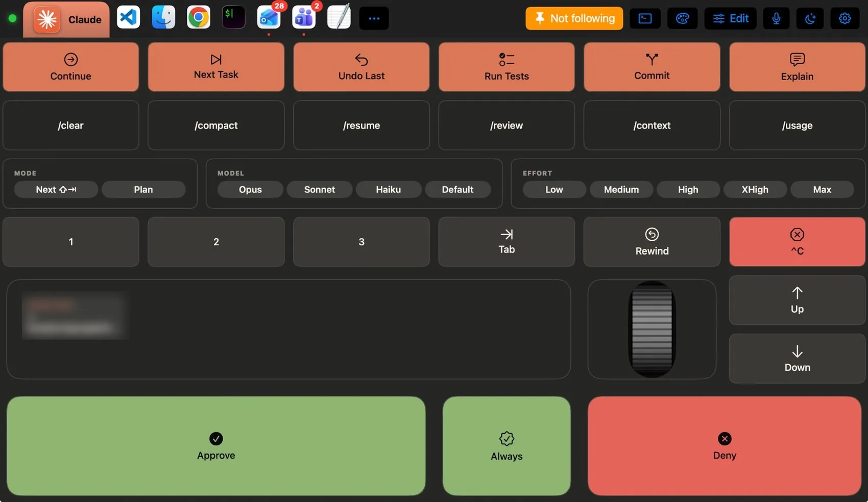Set effort to Low
Screen dimensions: 868x502
pyautogui.click(x=554, y=189)
